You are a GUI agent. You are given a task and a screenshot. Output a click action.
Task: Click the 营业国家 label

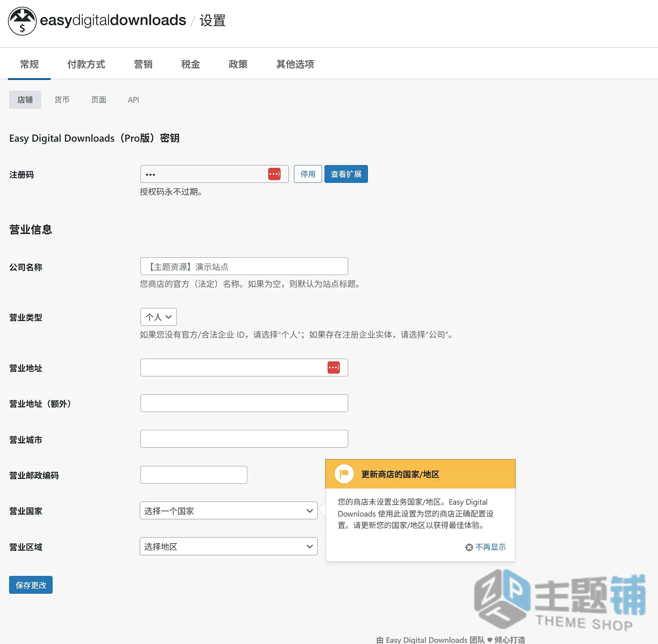coord(26,511)
